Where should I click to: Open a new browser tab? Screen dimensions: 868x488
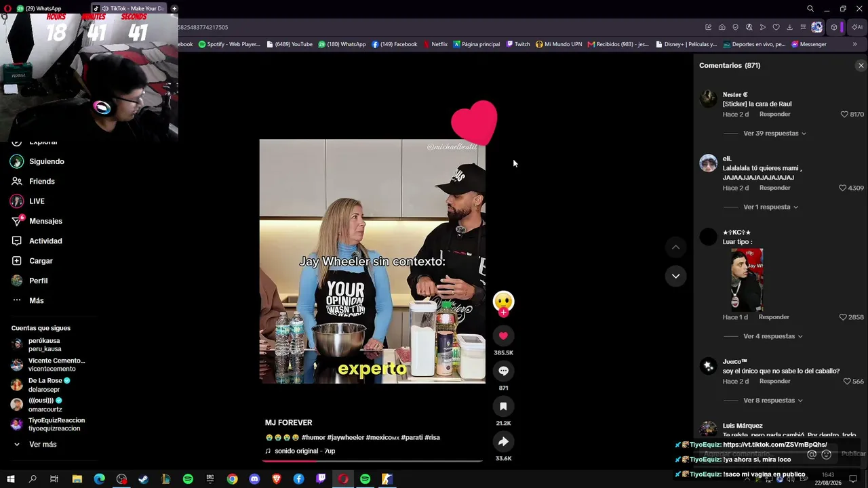tap(174, 8)
